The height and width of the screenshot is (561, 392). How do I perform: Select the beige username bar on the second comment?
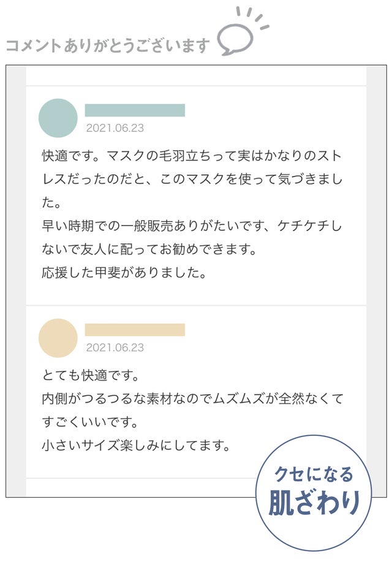pyautogui.click(x=135, y=330)
